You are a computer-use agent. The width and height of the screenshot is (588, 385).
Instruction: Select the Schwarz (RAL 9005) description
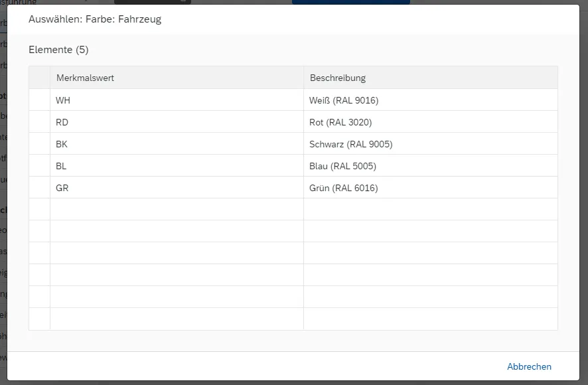[346, 144]
